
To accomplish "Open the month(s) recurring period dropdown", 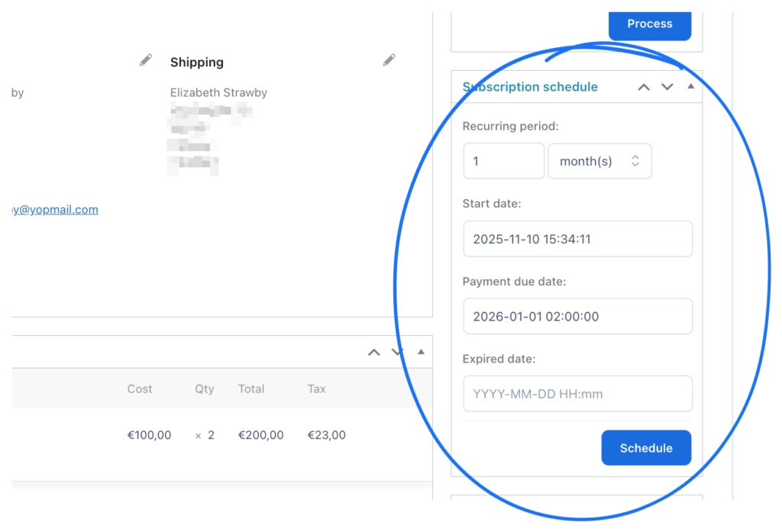I will coord(599,161).
